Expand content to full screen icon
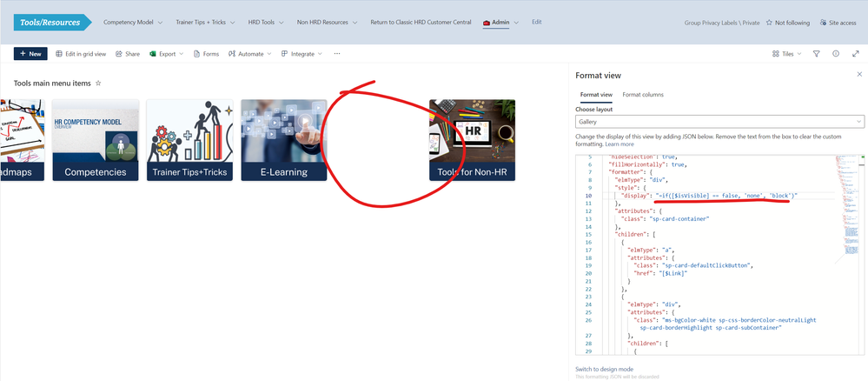This screenshot has height=381, width=868. [x=856, y=54]
